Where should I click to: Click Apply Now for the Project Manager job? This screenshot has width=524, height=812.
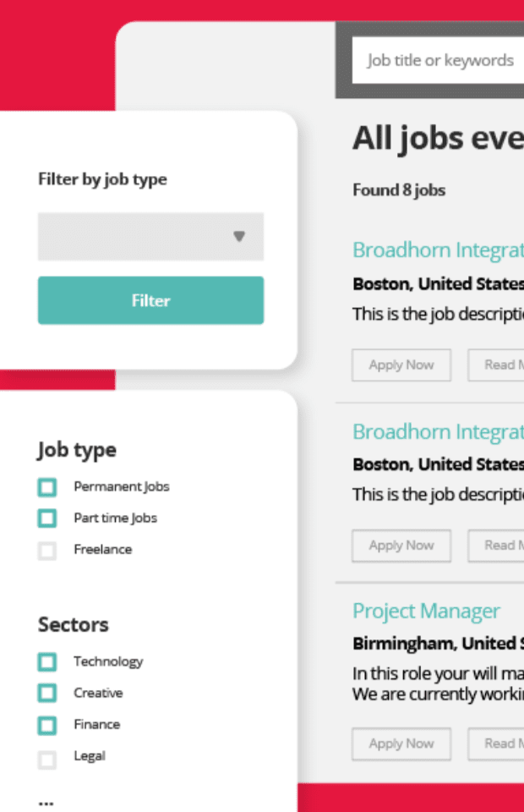(401, 743)
